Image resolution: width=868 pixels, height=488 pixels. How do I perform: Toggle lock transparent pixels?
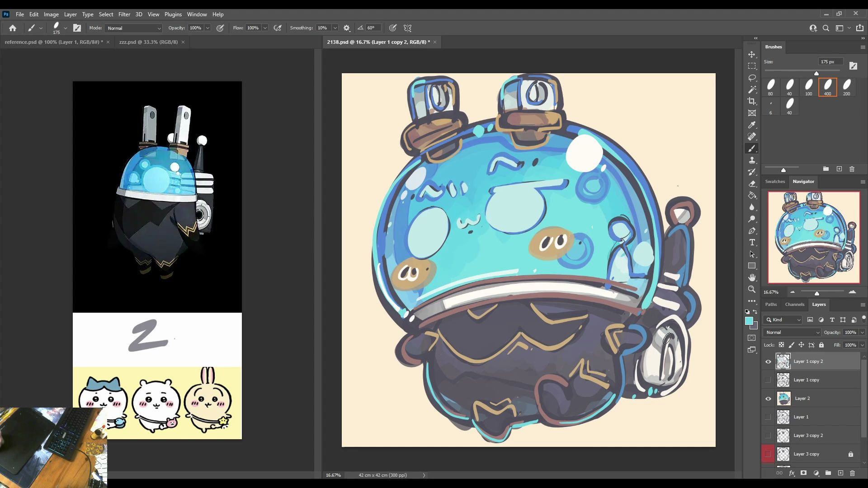click(x=781, y=345)
